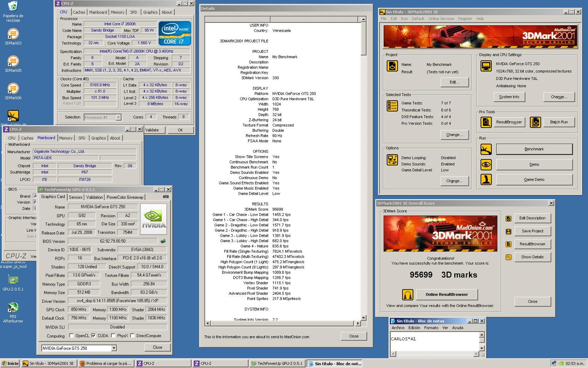Viewport: 588px width, 368px height.
Task: Launch 3DMark05 desktop shortcut
Action: pyautogui.click(x=13, y=64)
